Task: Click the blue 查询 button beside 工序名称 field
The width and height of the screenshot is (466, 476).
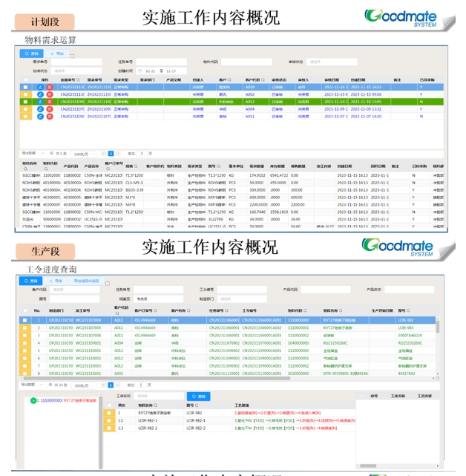Action: pos(197,397)
